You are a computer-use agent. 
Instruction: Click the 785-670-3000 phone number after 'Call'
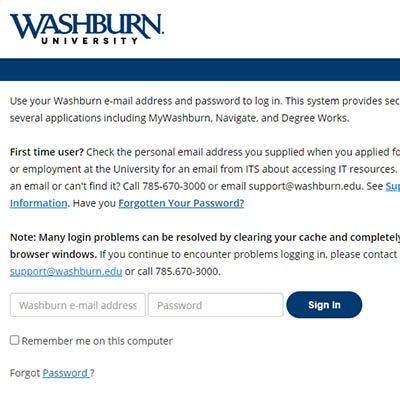tap(174, 186)
